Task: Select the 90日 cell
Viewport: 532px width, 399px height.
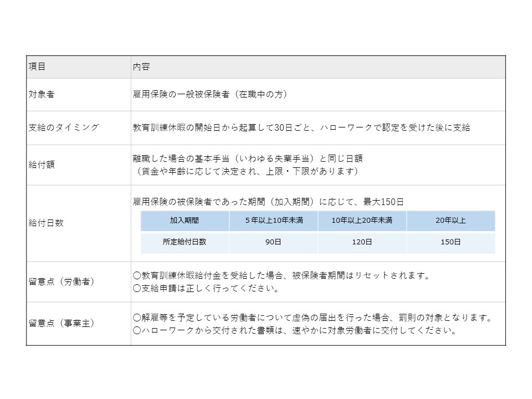Action: pos(273,242)
